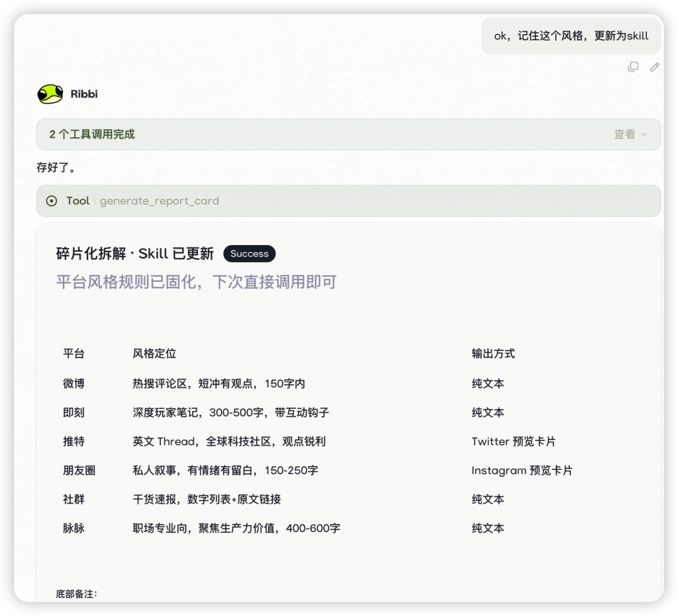
Task: Select the 朋友圈 platform cell
Action: (79, 470)
